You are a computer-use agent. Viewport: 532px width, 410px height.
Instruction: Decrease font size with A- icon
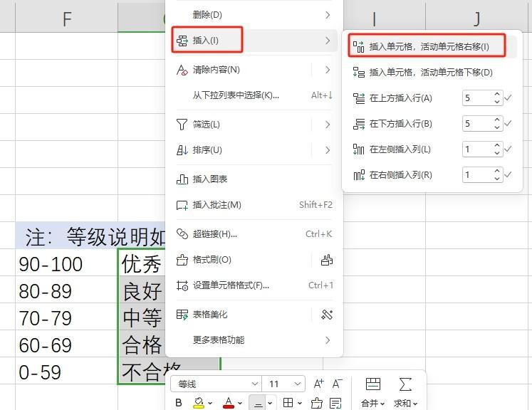click(338, 384)
